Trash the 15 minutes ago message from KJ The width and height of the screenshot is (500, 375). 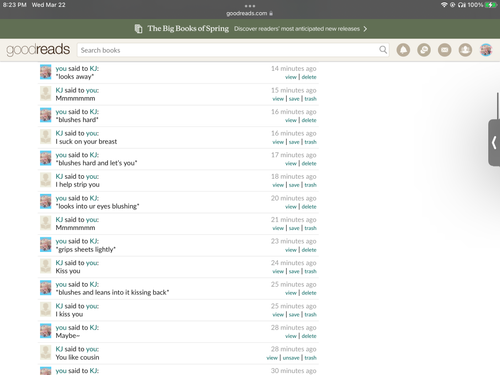(x=310, y=99)
